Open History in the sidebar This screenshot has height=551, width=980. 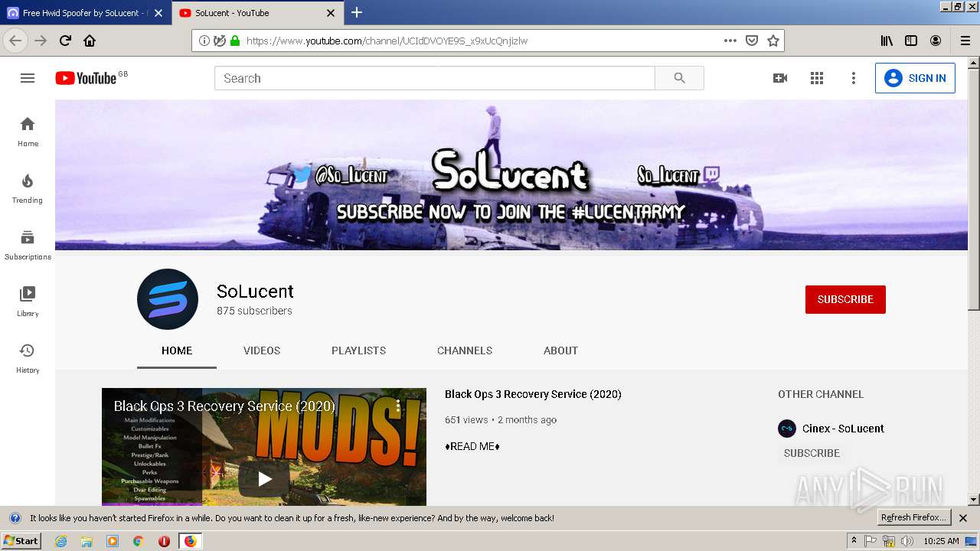[x=28, y=358]
